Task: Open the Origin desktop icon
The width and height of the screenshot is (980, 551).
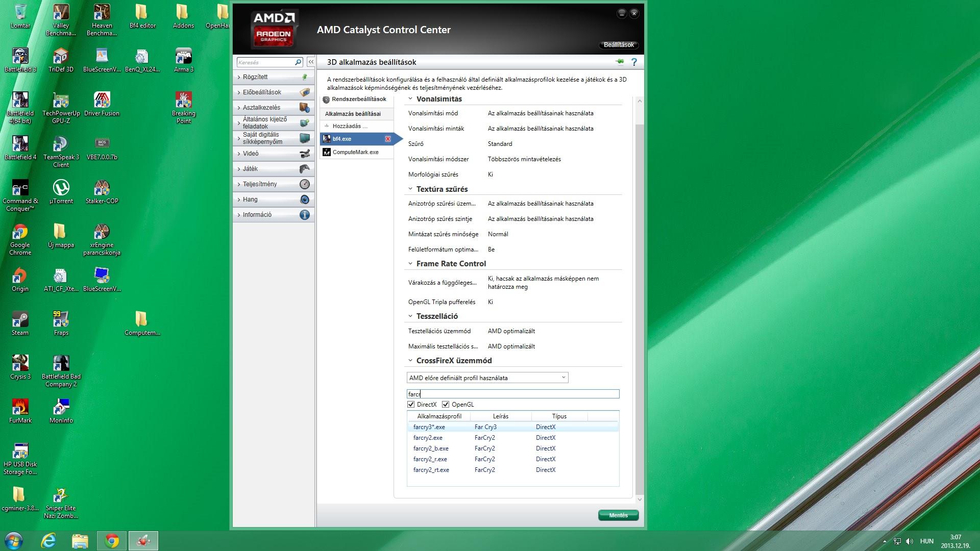Action: (x=20, y=280)
